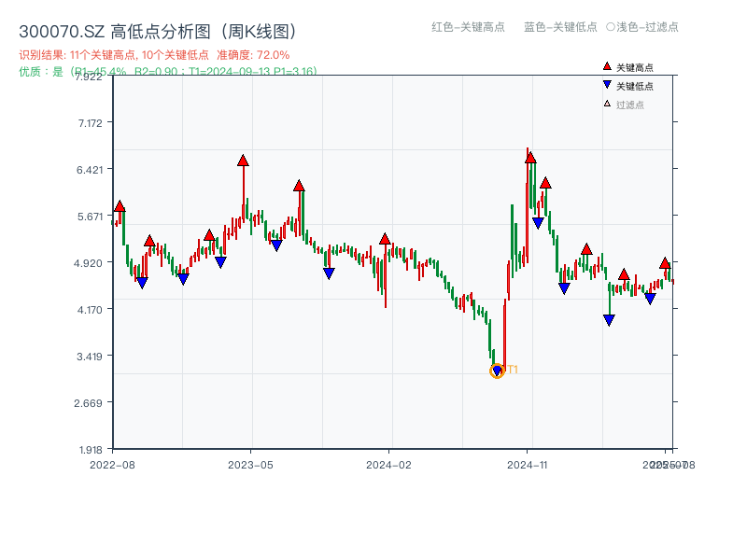Select the rightmost red key-high triangle on chart
This screenshot has width=747, height=560.
tap(665, 264)
